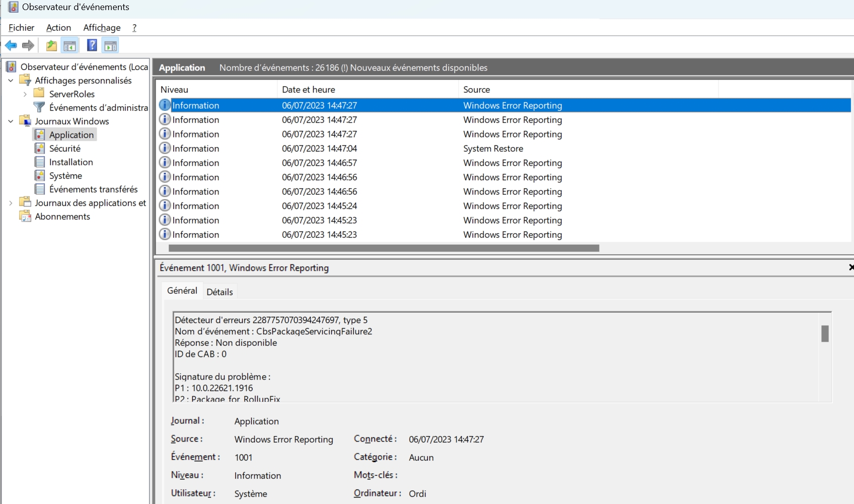Open the Help toolbar icon
854x504 pixels.
[x=92, y=46]
